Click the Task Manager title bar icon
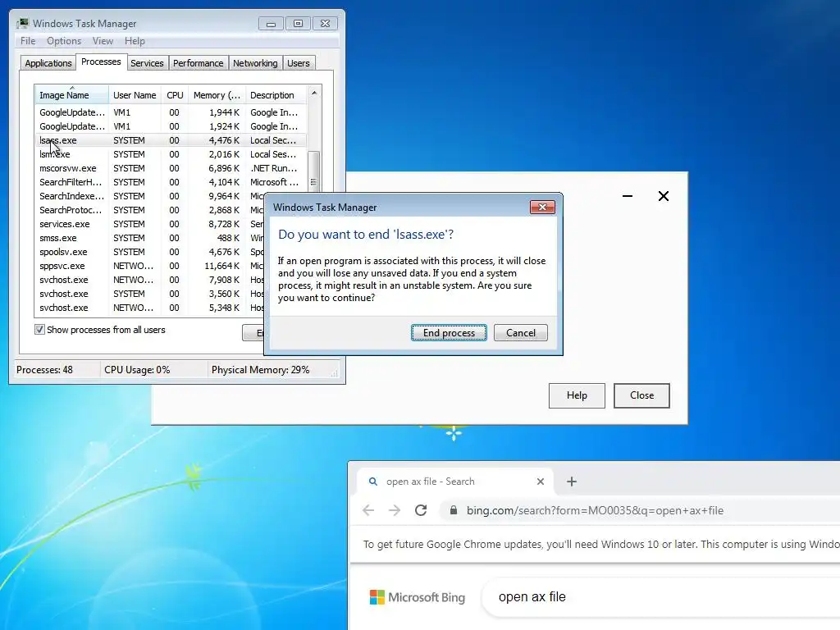This screenshot has height=630, width=840. tap(22, 23)
